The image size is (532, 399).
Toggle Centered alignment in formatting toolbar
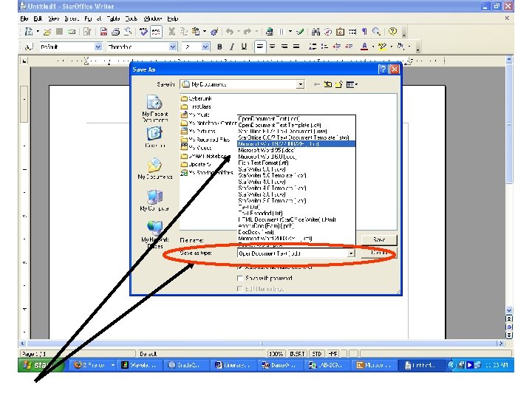click(272, 47)
